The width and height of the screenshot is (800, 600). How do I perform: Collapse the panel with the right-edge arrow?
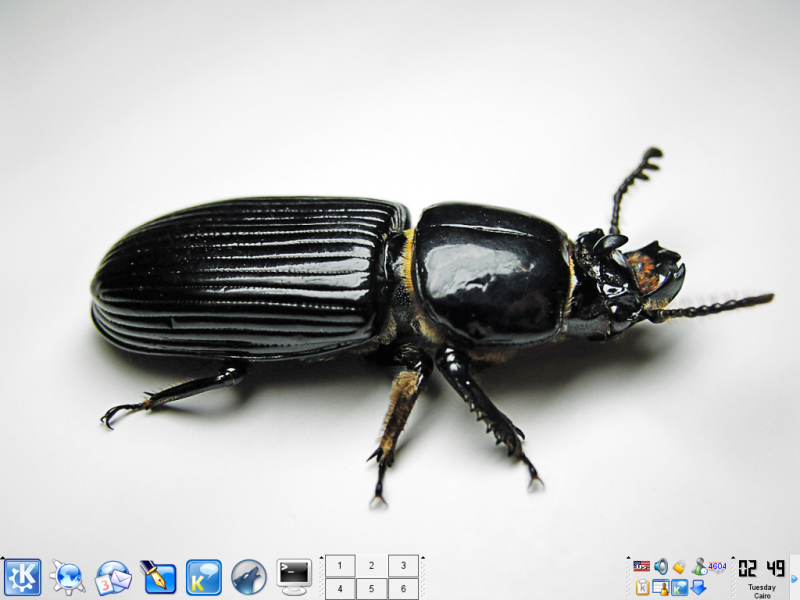(793, 578)
